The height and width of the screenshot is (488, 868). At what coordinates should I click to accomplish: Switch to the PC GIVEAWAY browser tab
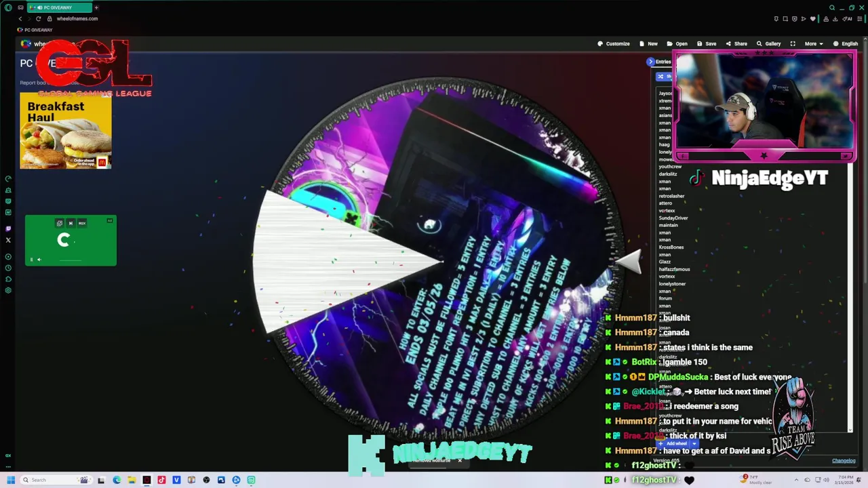point(60,7)
